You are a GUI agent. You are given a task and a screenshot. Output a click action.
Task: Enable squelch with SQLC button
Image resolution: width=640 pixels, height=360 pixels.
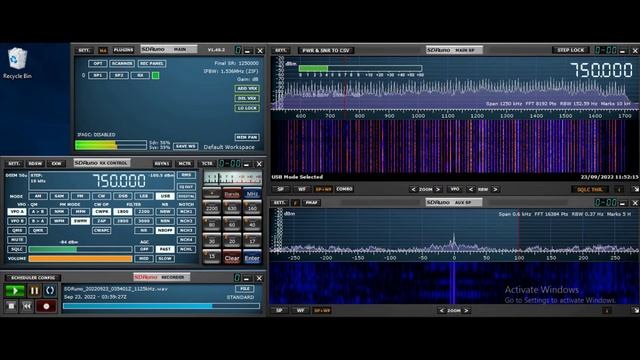point(17,249)
